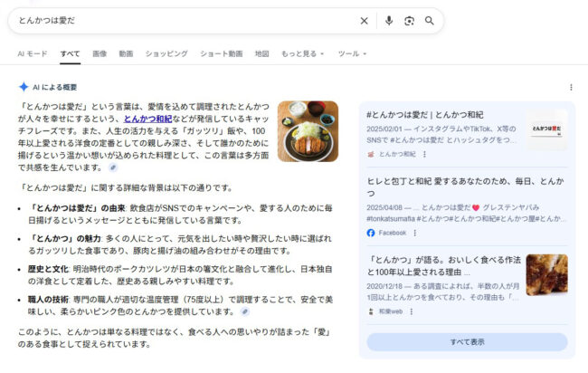Image resolution: width=588 pixels, height=373 pixels.
Task: Open the source link chip after 共感を生んでいます
Action: 113,167
